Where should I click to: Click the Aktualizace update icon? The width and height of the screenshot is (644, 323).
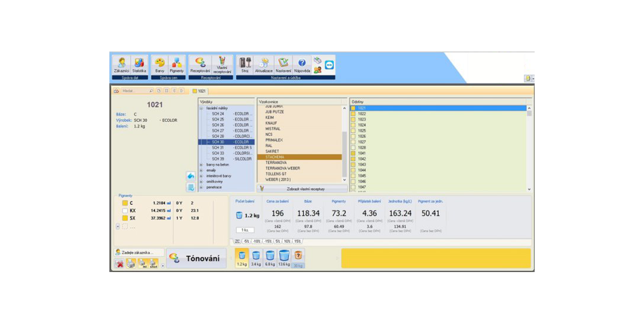[264, 63]
